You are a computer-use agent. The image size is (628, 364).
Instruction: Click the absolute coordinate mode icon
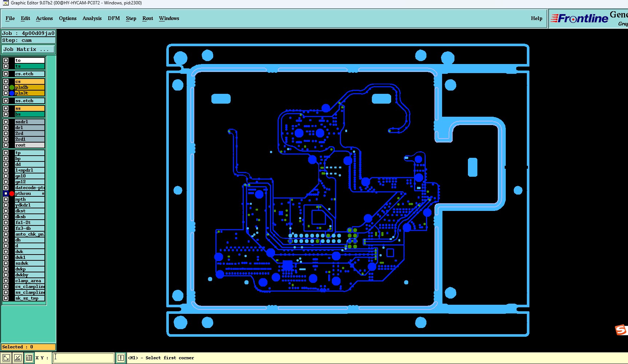[x=6, y=358]
